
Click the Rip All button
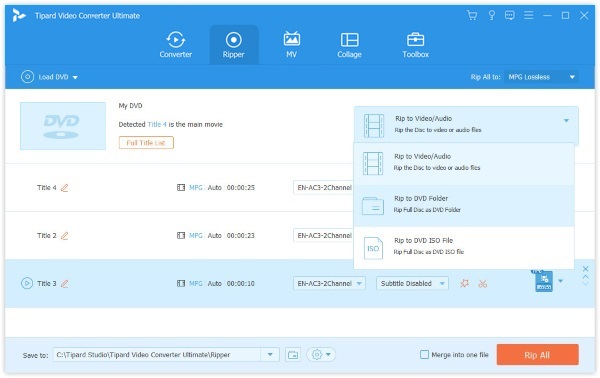pos(537,355)
